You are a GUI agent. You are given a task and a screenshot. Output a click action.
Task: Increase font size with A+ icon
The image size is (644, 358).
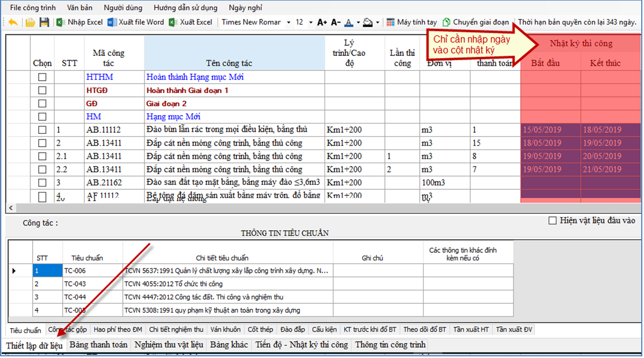pyautogui.click(x=322, y=23)
